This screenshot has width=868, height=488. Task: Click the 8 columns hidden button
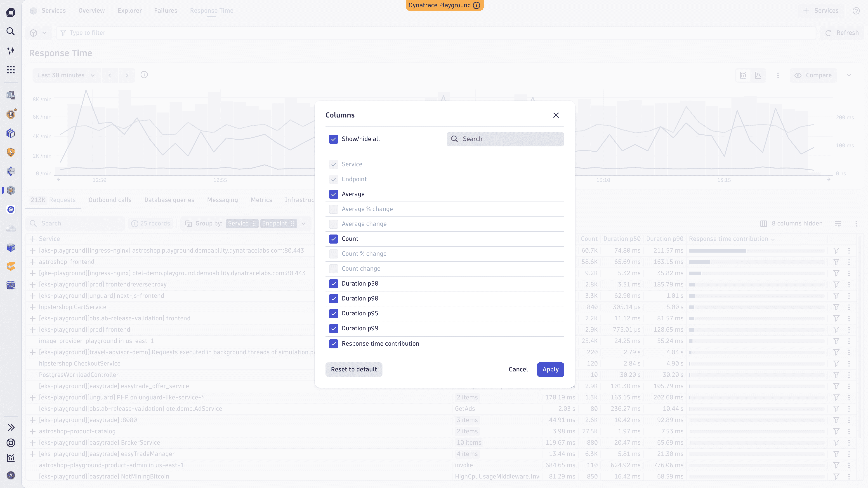tap(792, 224)
